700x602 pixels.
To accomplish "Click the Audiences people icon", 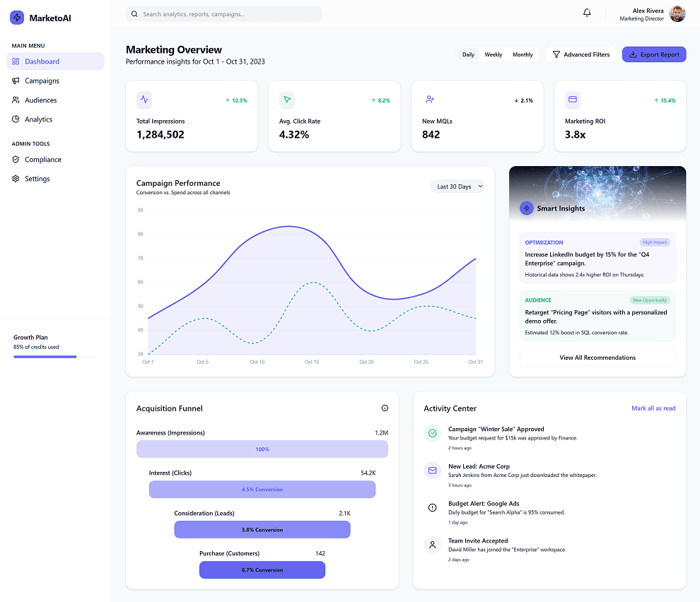I will point(16,100).
